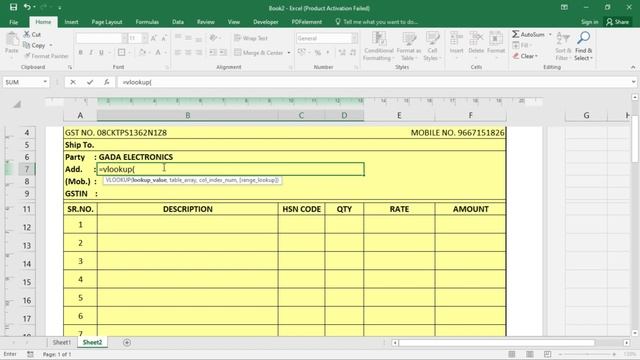Open the Sort & Filter menu
640x360 pixels.
click(x=563, y=46)
